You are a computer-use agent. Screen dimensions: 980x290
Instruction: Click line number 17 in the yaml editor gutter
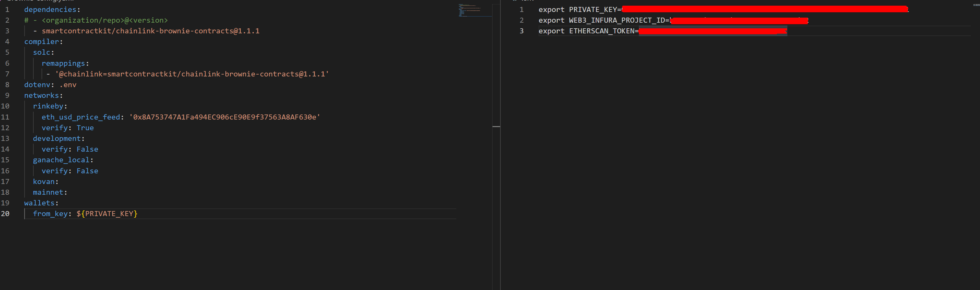point(5,182)
